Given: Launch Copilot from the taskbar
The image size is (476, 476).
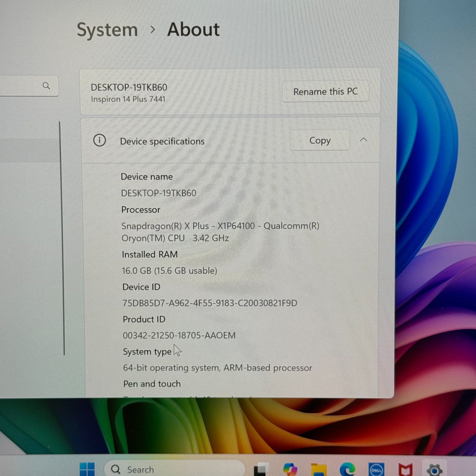Looking at the screenshot, I should pyautogui.click(x=290, y=469).
